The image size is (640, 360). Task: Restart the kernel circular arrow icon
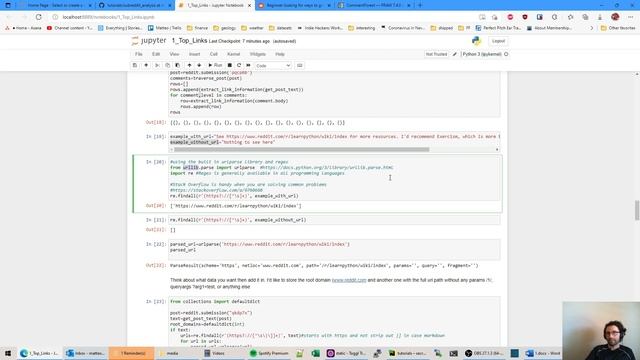[239, 65]
